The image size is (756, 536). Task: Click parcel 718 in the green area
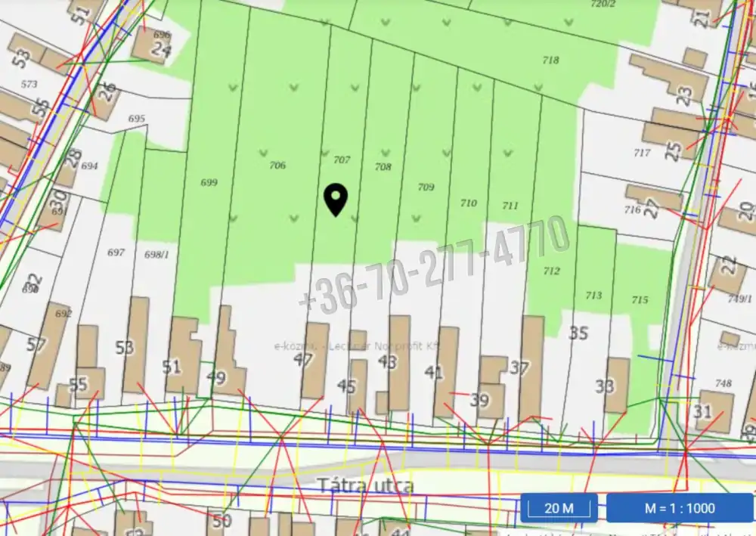pos(550,60)
